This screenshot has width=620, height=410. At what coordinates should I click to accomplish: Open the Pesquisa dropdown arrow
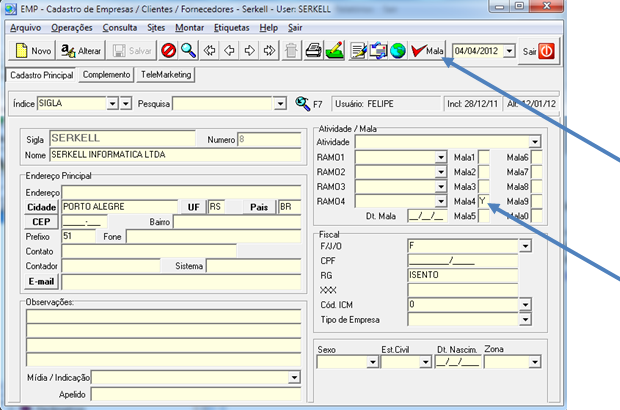click(280, 104)
